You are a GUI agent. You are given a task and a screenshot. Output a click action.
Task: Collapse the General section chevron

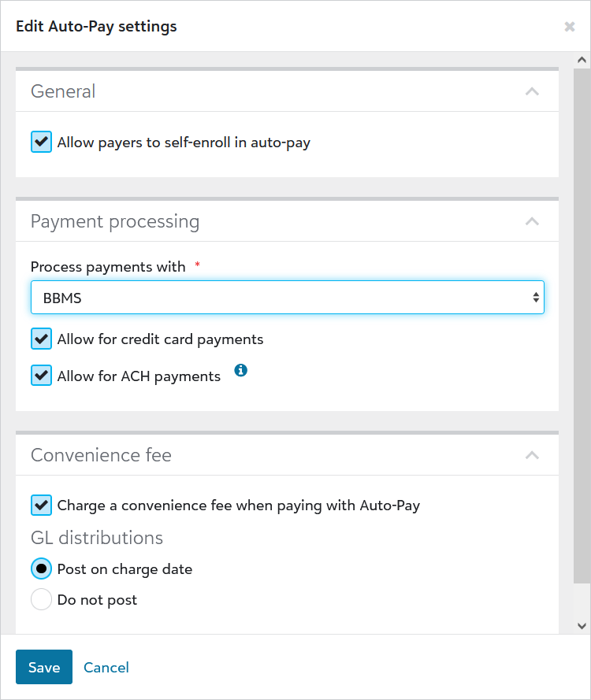tap(532, 91)
